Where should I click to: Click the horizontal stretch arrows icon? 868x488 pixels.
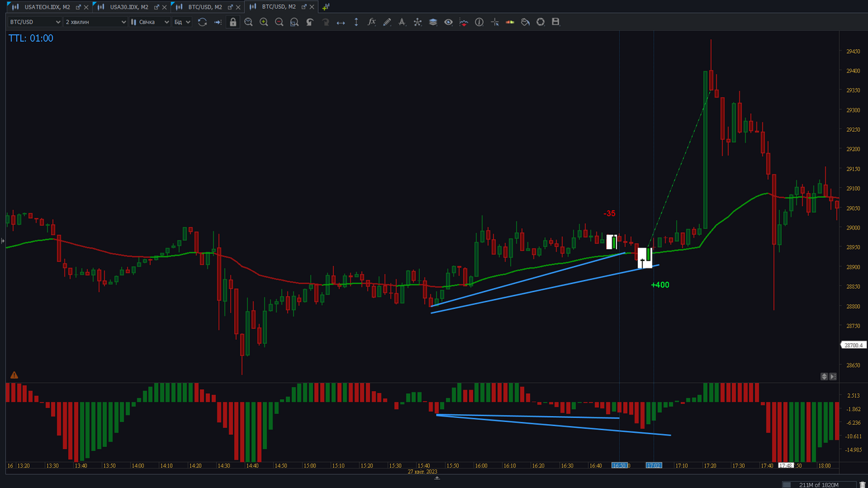340,22
